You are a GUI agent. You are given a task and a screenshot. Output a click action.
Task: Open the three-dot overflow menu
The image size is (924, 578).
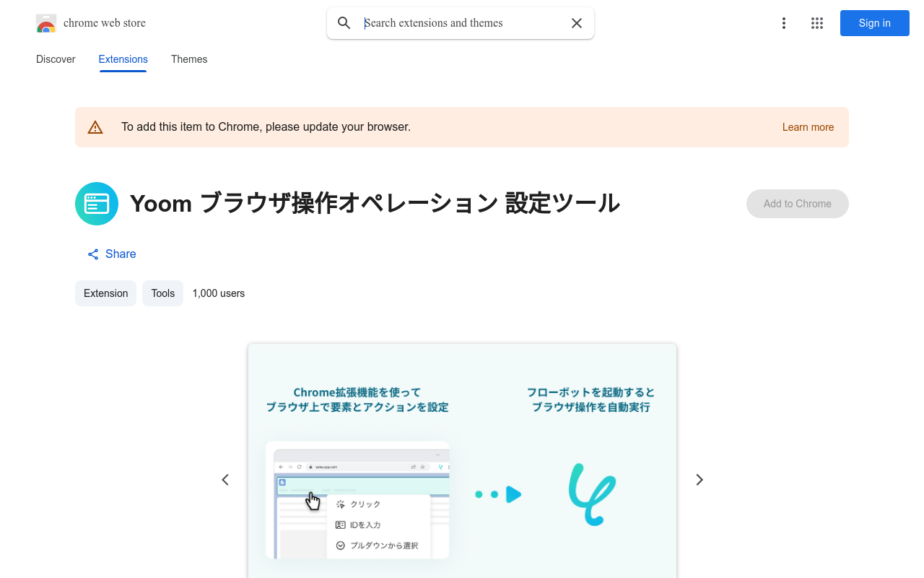point(783,22)
